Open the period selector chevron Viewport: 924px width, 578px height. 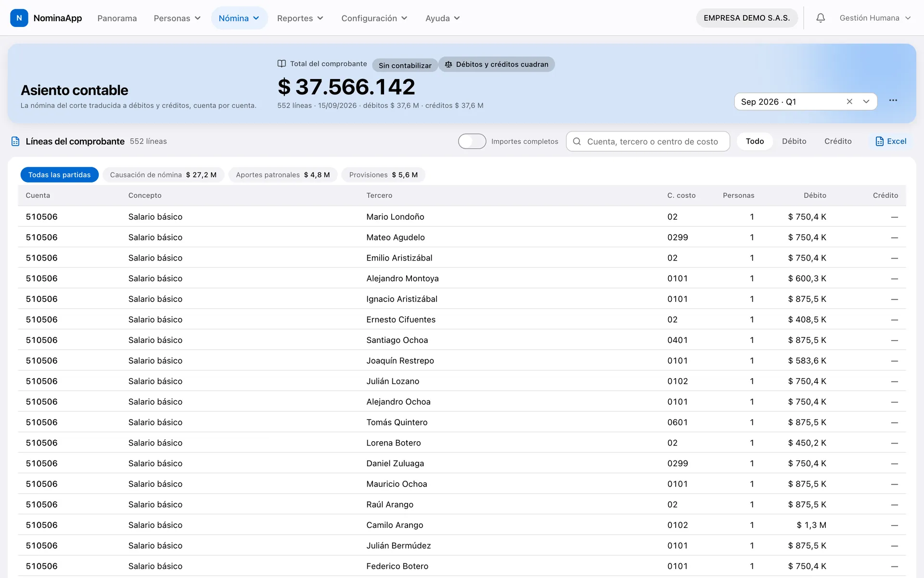pos(866,102)
